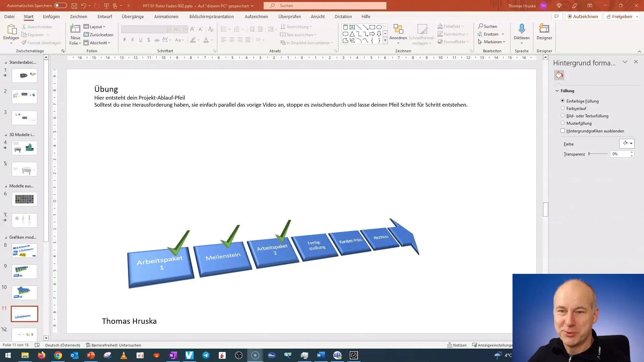Select Farb- oder Texturfüllung option
Viewport: 644px width, 362px height.
point(562,116)
